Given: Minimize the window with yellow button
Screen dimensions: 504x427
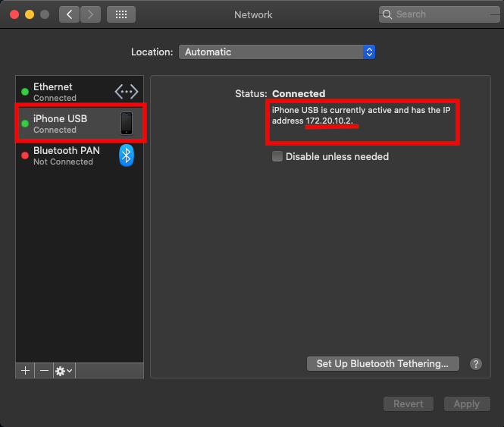Looking at the screenshot, I should [x=30, y=14].
